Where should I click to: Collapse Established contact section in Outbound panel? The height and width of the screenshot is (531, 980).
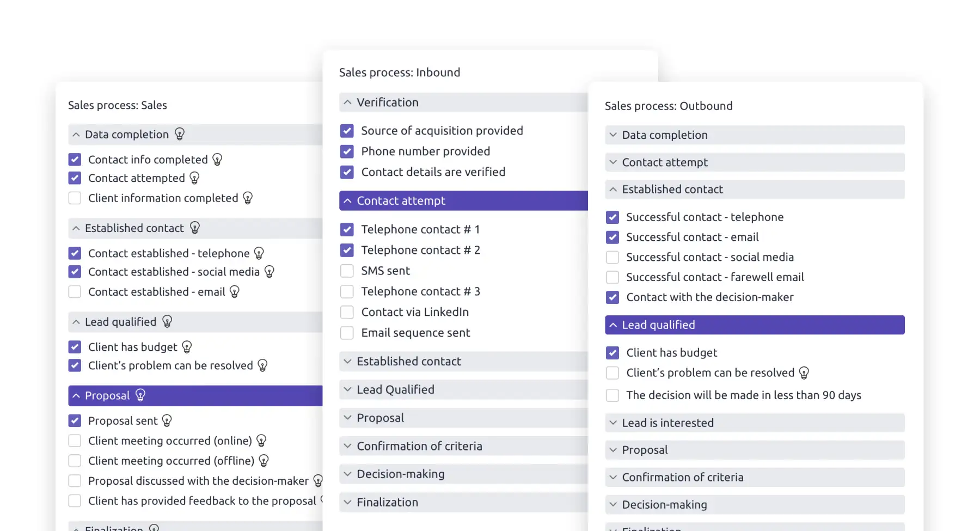pyautogui.click(x=755, y=189)
